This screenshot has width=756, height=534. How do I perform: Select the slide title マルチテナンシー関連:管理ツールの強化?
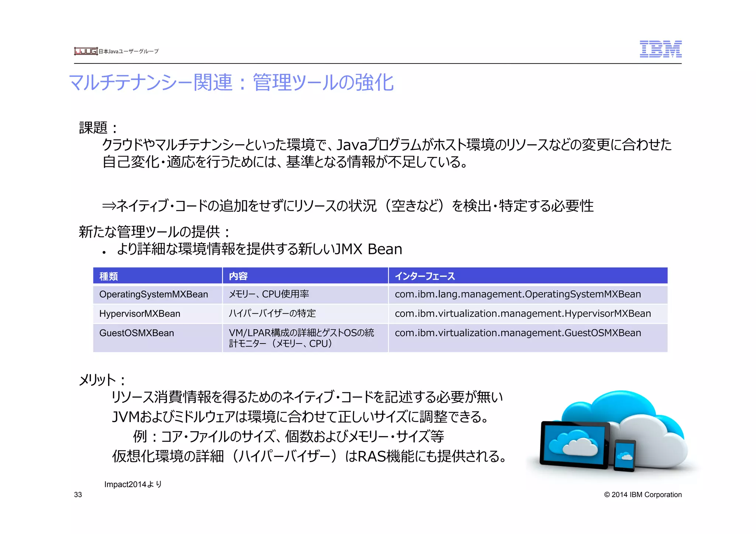click(231, 82)
